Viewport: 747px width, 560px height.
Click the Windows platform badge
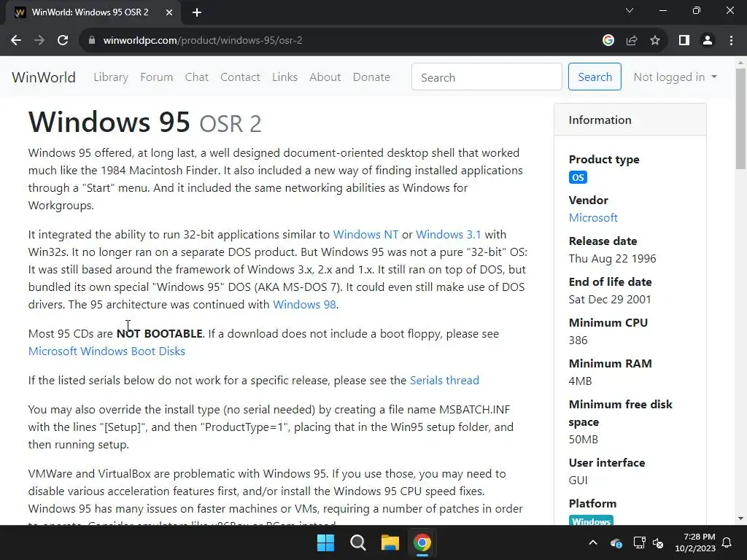[591, 521]
